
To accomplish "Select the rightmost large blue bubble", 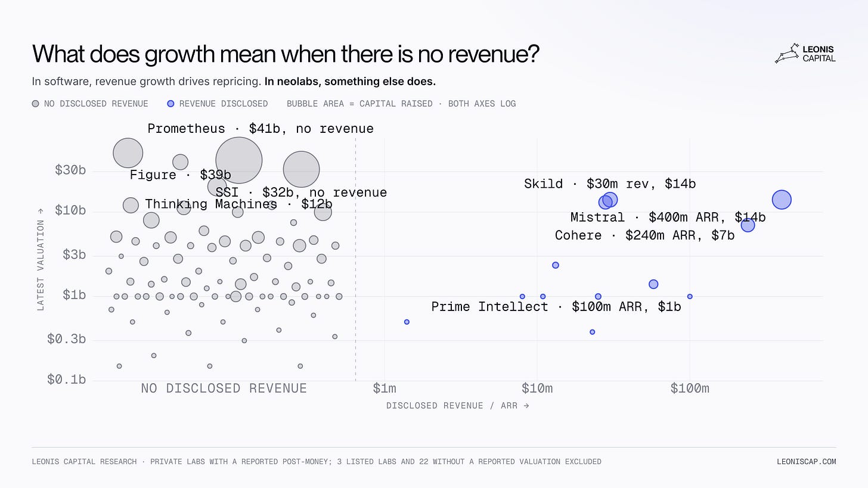I will pos(782,200).
